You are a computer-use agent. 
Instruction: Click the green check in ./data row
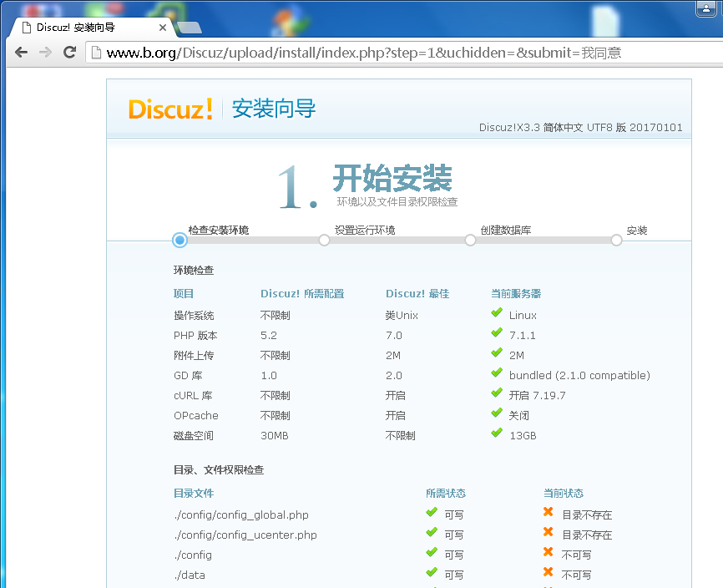(x=432, y=573)
